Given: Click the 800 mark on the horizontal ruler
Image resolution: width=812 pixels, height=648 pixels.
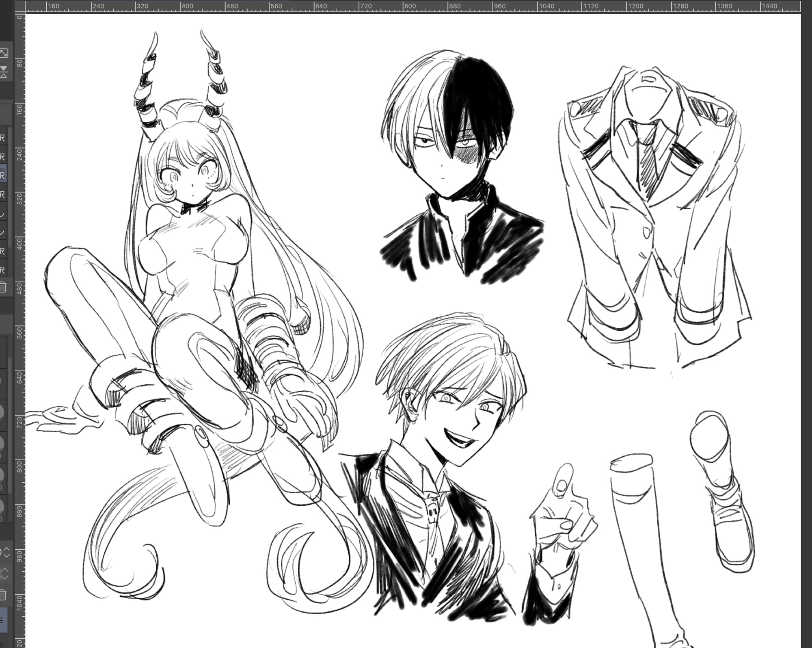Looking at the screenshot, I should (x=410, y=6).
